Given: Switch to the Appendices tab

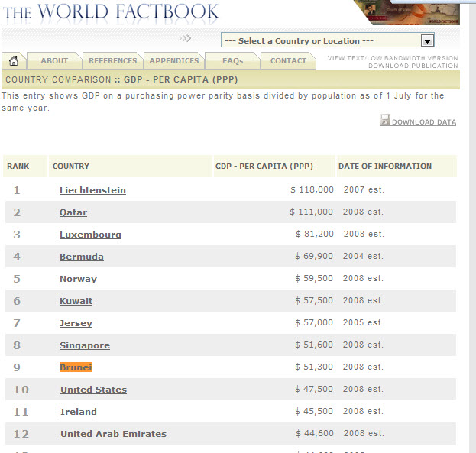Looking at the screenshot, I should coord(174,61).
